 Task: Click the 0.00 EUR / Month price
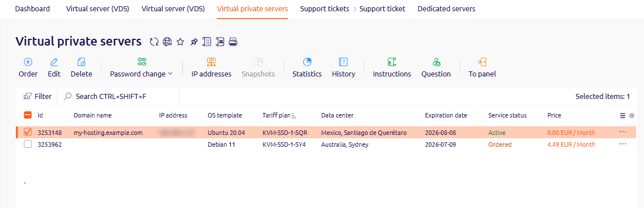571,133
